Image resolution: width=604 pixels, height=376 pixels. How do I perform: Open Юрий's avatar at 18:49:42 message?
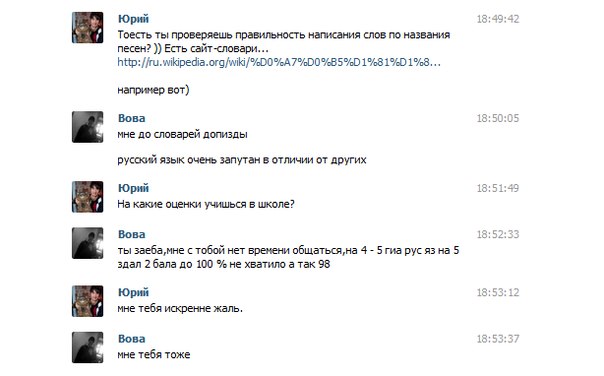click(87, 27)
